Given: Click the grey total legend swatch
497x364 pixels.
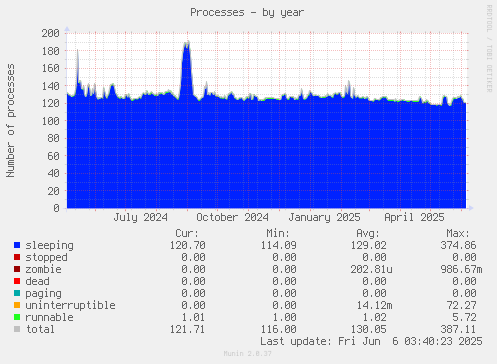Looking at the screenshot, I should 17,329.
